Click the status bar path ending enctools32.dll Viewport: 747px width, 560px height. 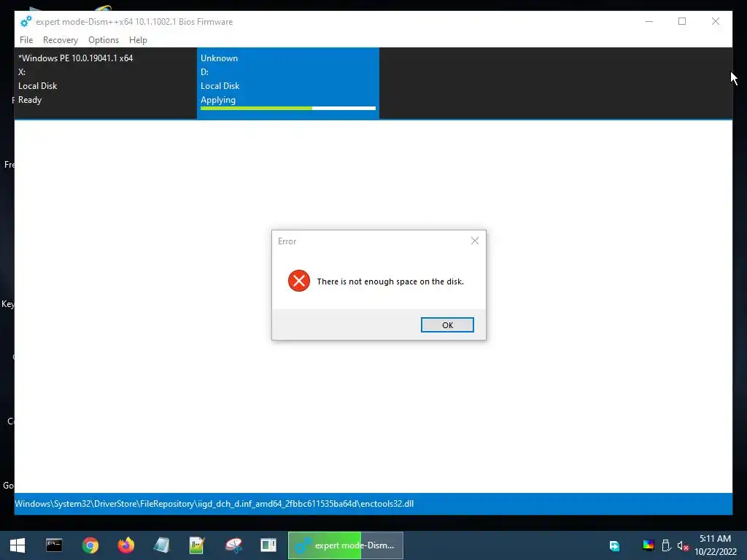pyautogui.click(x=214, y=504)
